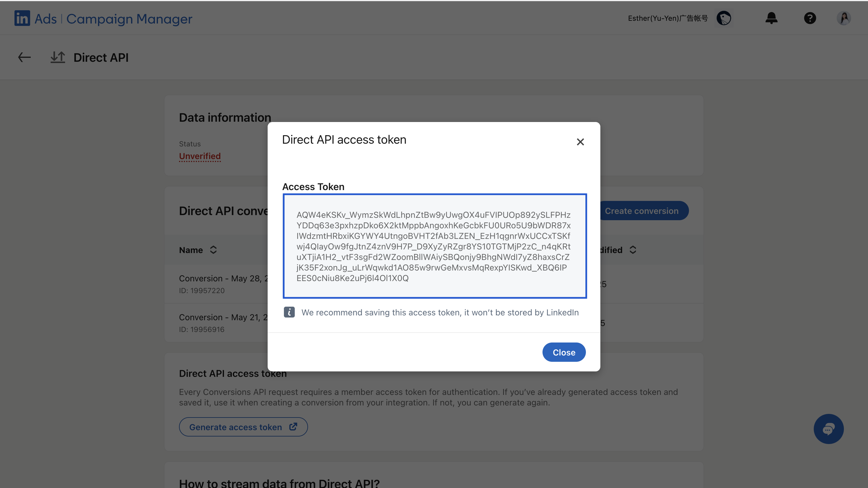Sort by Name column arrows

click(213, 249)
